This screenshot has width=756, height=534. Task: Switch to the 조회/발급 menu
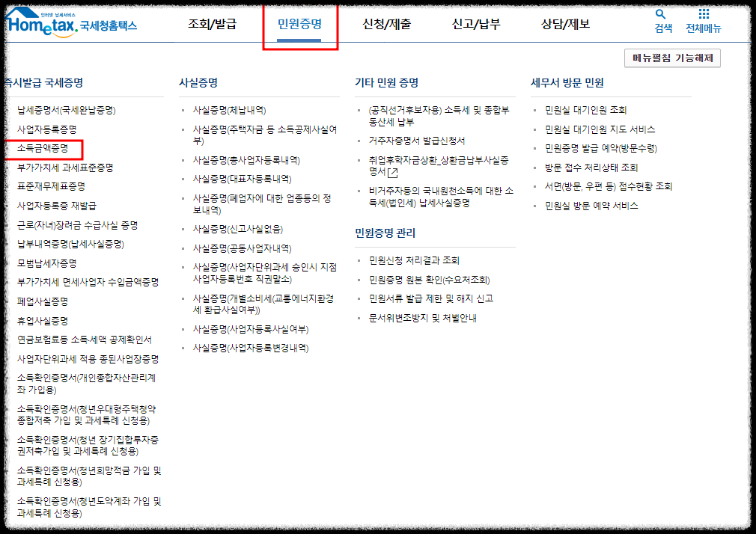[213, 24]
